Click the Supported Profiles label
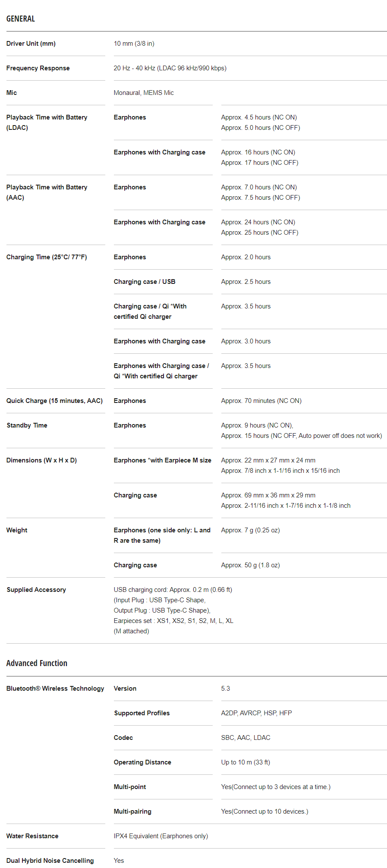387x868 pixels. pos(142,713)
